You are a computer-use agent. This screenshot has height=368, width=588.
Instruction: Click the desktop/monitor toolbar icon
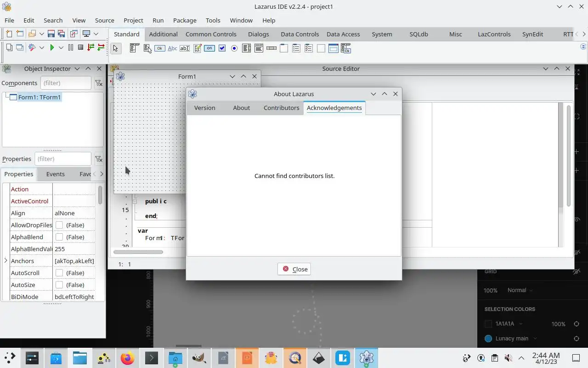point(86,34)
